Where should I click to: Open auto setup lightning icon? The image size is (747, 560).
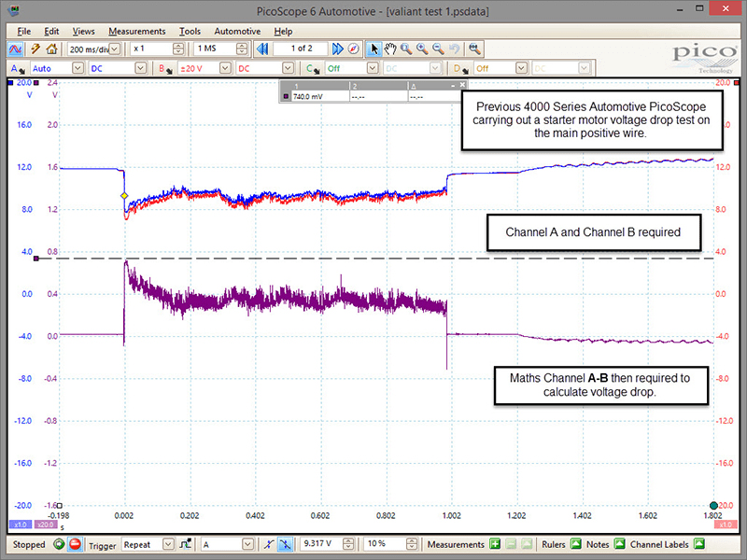click(35, 49)
